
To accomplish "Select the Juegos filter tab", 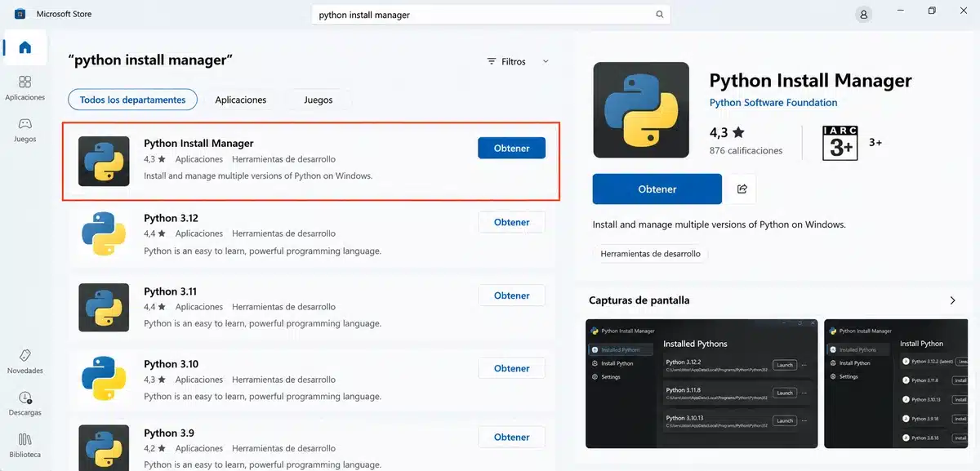I will click(318, 100).
